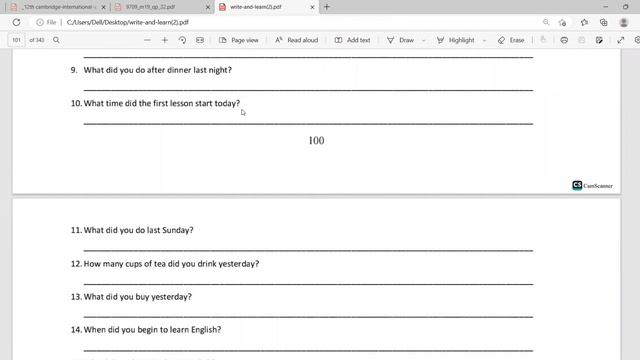The image size is (640, 360).
Task: Search the PDF with the find icon
Action: click(x=56, y=40)
